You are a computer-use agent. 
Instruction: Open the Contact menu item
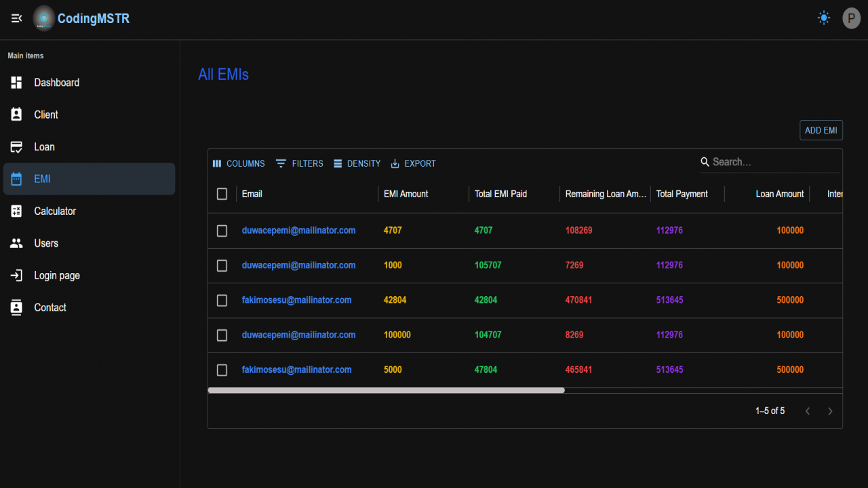(x=90, y=308)
